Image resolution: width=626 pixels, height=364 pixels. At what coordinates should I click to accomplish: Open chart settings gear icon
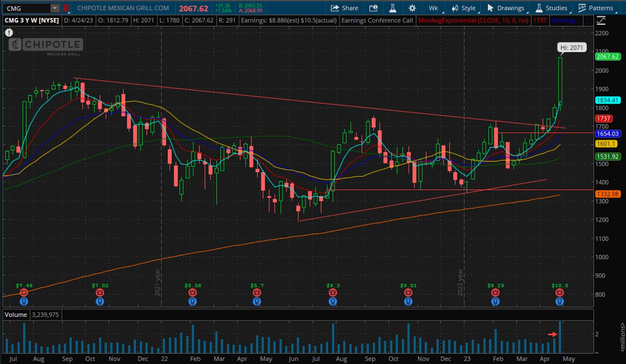pos(412,8)
